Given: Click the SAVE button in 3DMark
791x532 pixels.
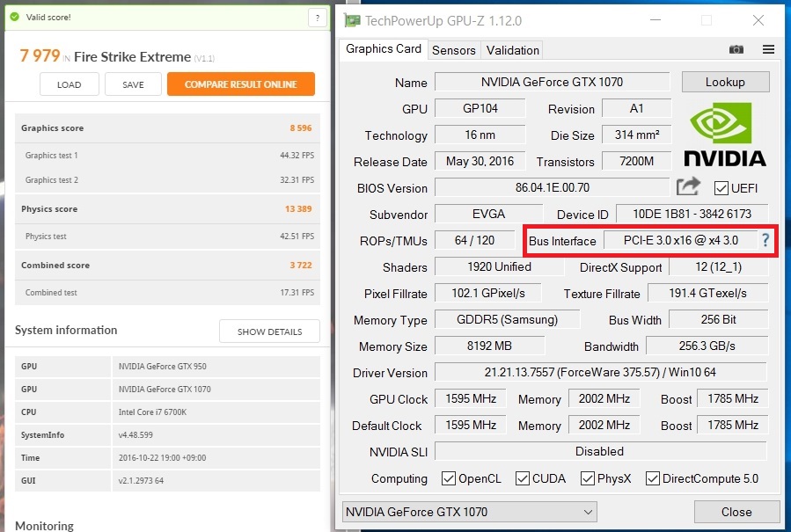Looking at the screenshot, I should (x=133, y=84).
